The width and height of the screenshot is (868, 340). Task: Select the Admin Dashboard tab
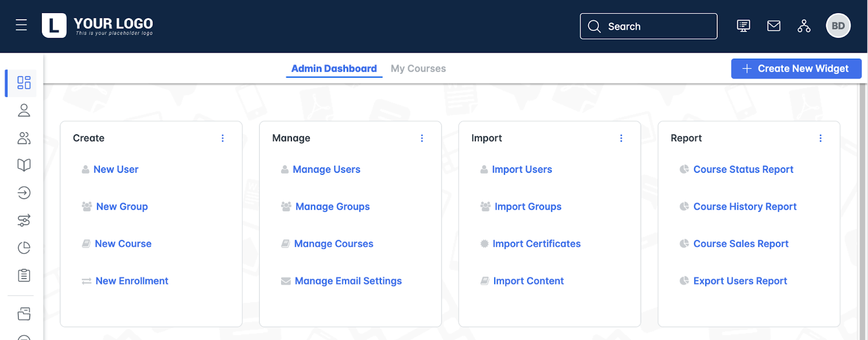[334, 69]
